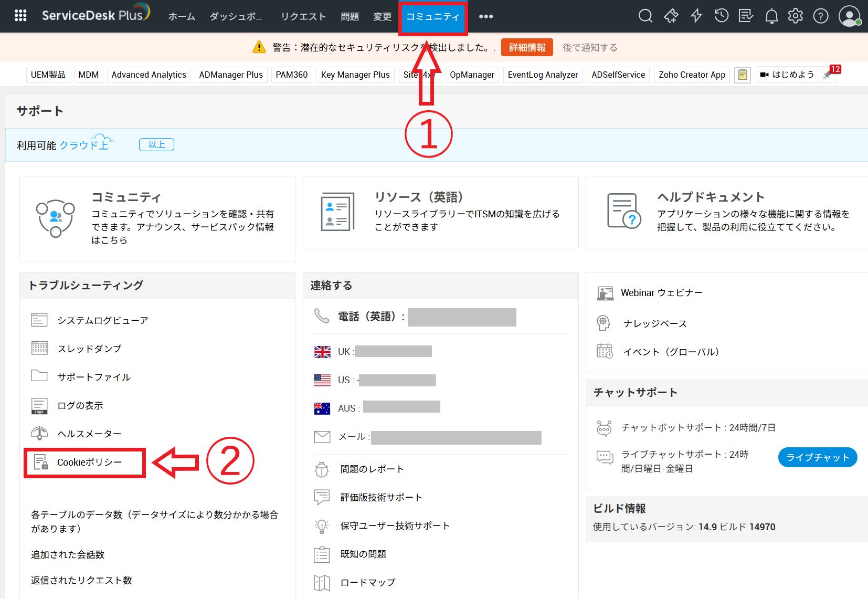Viewport: 868px width, 599px height.
Task: Open the notifications bell icon
Action: click(771, 16)
